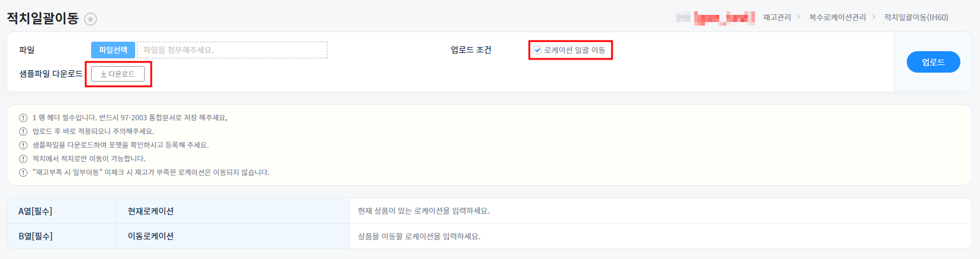Screen dimensions: 980x259
Task: Click the chevron after 재고관리 breadcrumb
Action: tap(799, 17)
